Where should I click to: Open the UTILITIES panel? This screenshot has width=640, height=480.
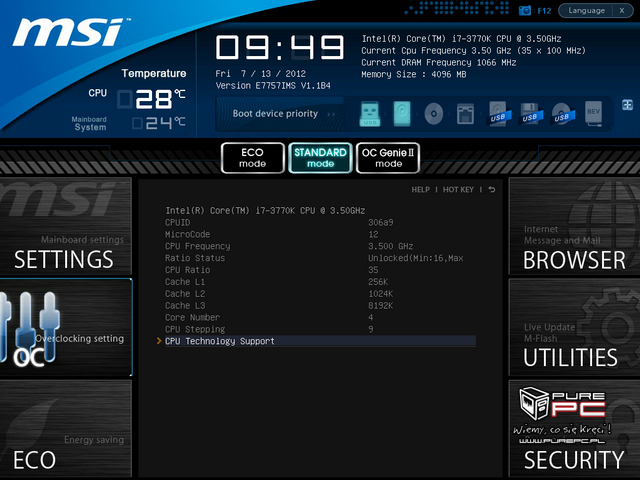[574, 327]
